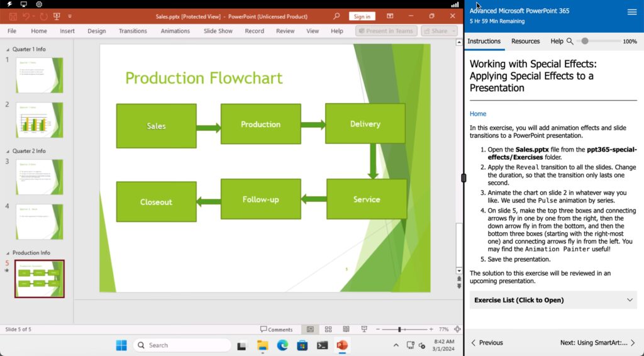Switch to the Resources tab

[x=525, y=41]
